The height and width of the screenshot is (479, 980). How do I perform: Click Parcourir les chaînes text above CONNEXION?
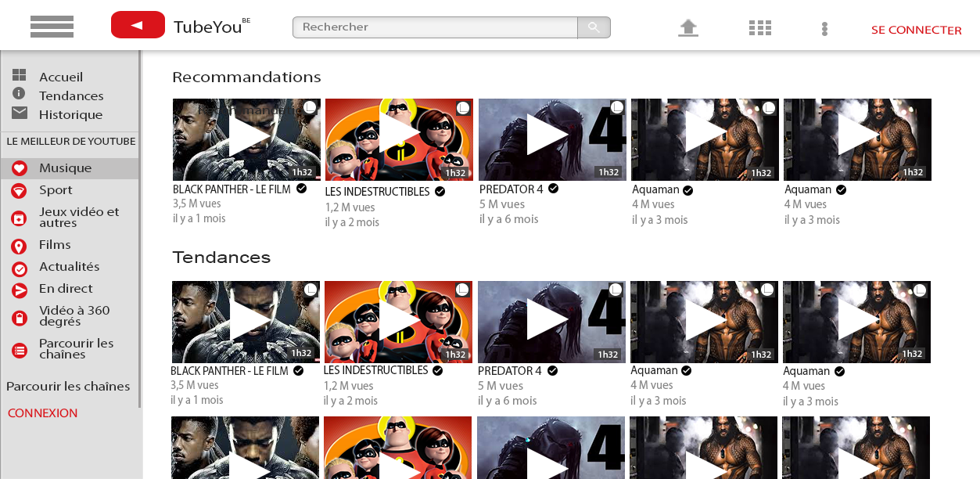click(x=68, y=386)
